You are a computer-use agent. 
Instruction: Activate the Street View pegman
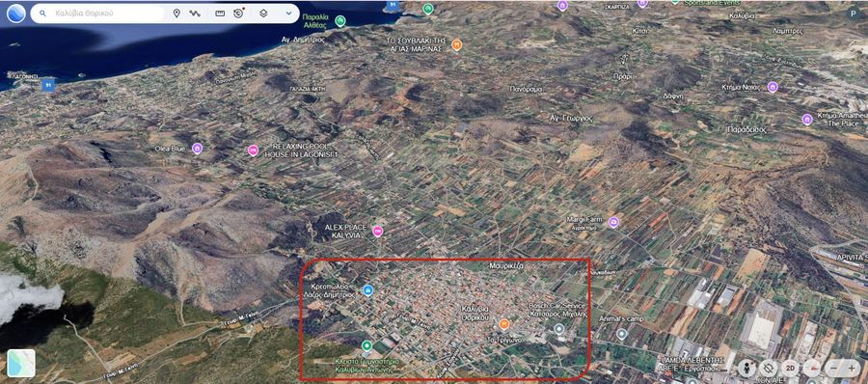(x=747, y=368)
